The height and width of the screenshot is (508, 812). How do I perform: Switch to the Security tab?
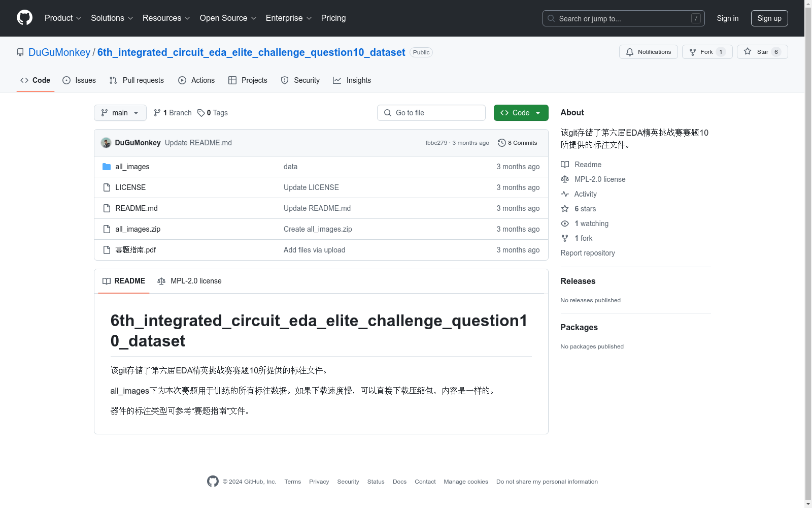point(300,80)
